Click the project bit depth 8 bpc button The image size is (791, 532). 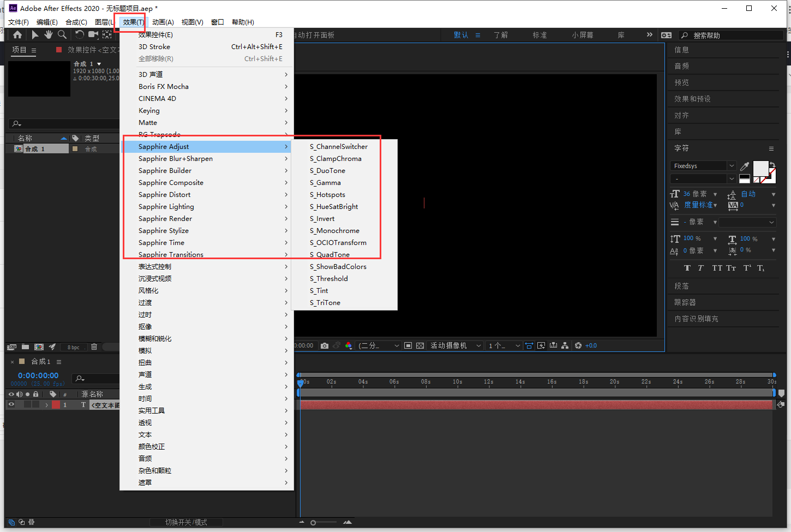(74, 347)
